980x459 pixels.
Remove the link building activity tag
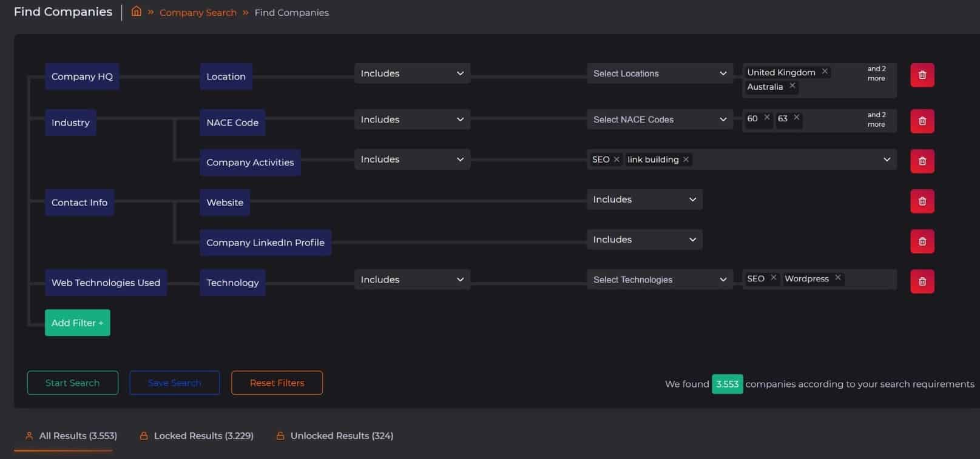686,159
